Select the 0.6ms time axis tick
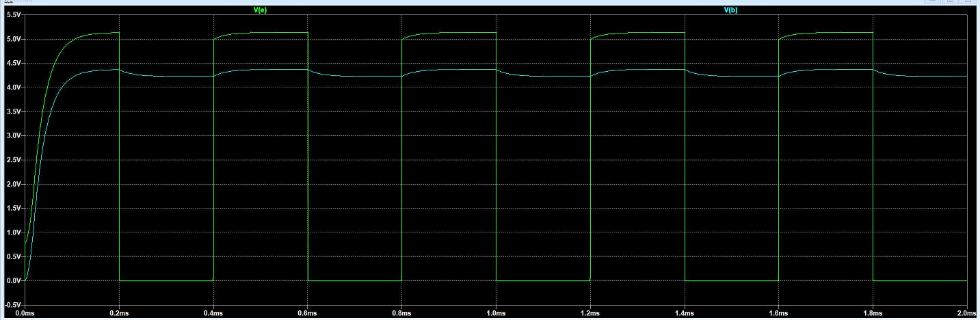Viewport: 980px width, 320px height. [x=308, y=313]
